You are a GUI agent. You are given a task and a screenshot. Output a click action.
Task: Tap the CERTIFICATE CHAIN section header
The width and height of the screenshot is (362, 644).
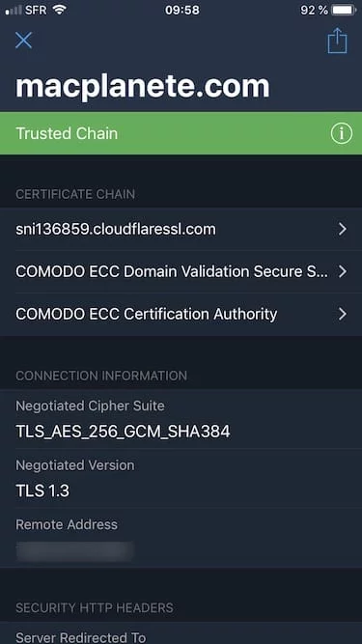pos(75,194)
